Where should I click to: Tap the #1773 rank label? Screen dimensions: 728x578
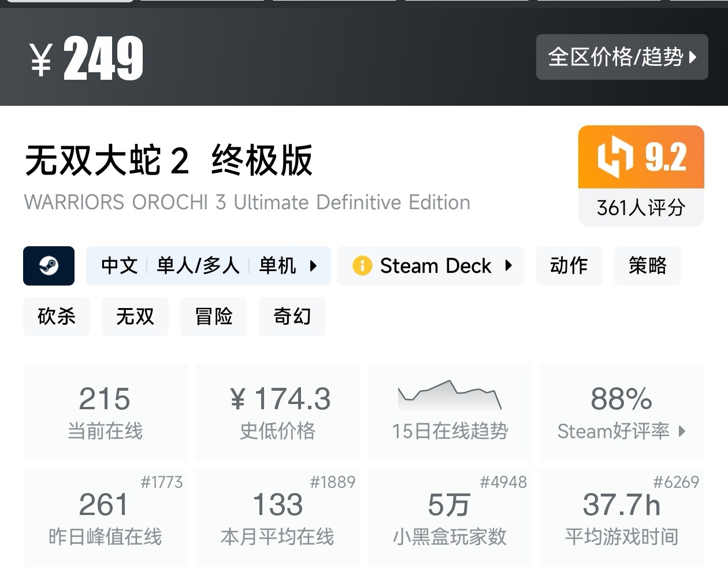[162, 482]
